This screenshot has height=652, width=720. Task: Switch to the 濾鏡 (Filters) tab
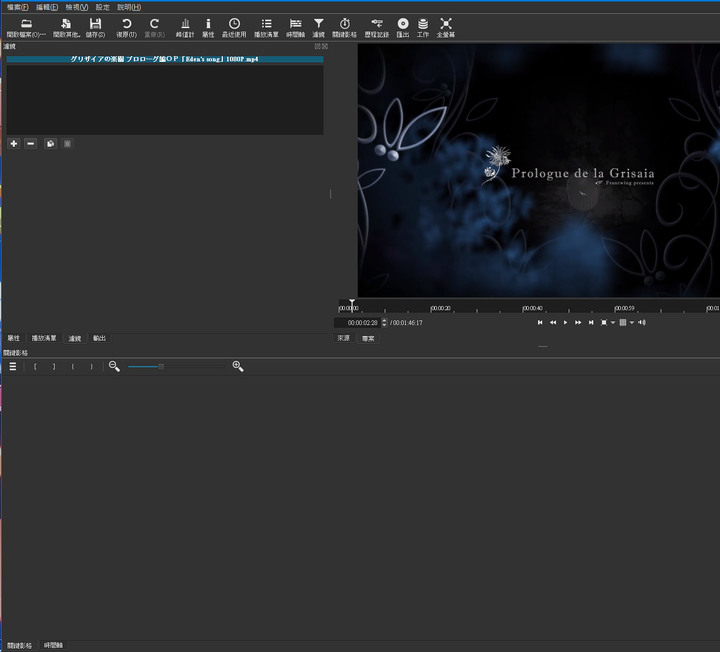75,338
